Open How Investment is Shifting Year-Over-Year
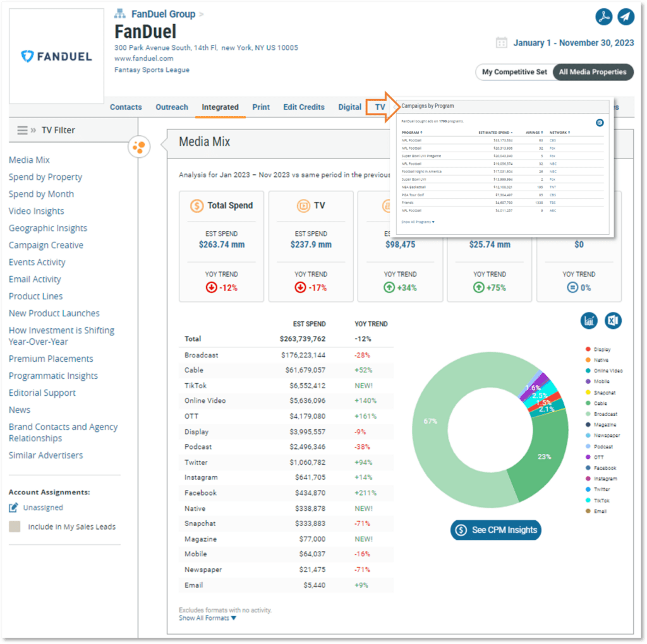This screenshot has height=644, width=647. click(61, 336)
